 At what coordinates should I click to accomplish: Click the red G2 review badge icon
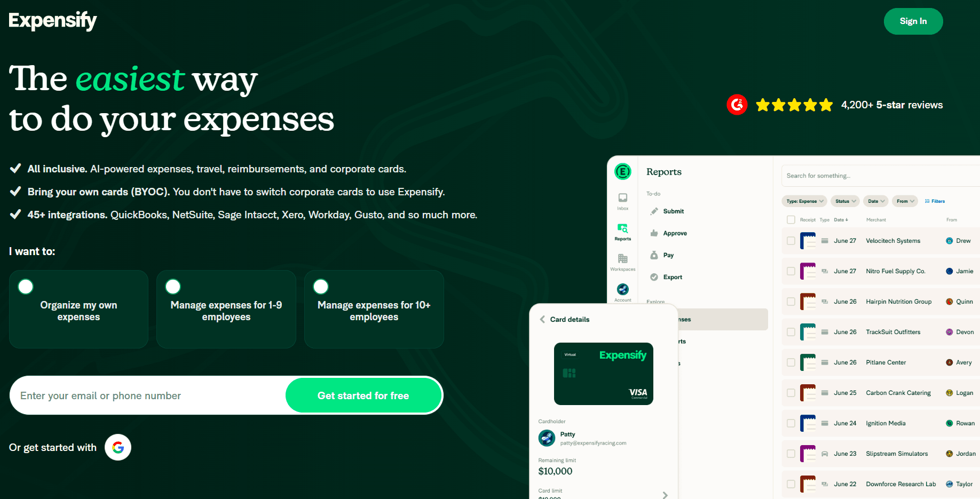coord(737,105)
